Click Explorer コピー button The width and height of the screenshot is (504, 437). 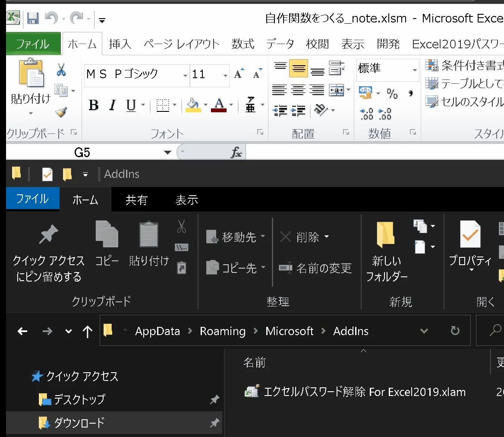(x=107, y=244)
